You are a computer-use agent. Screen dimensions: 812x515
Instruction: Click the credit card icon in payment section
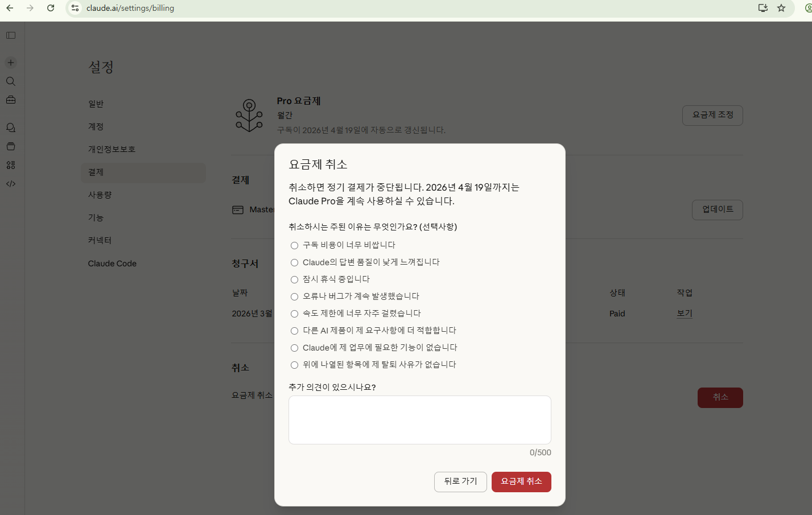pyautogui.click(x=238, y=210)
